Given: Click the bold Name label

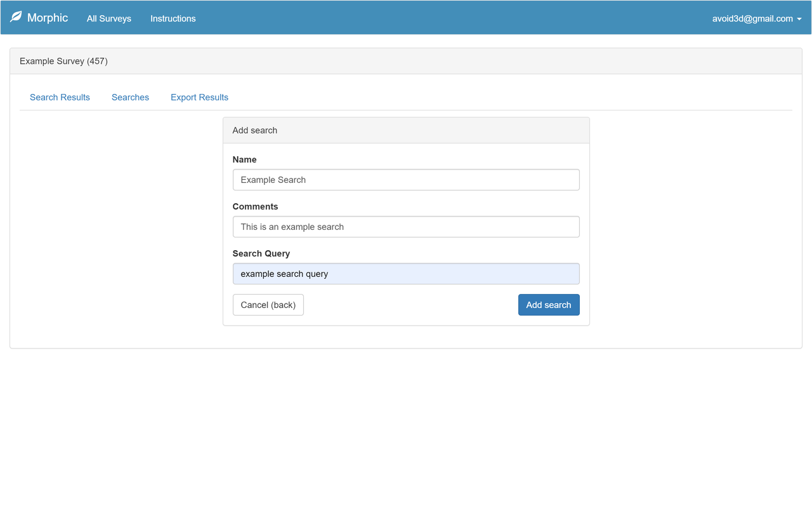Looking at the screenshot, I should pos(244,159).
